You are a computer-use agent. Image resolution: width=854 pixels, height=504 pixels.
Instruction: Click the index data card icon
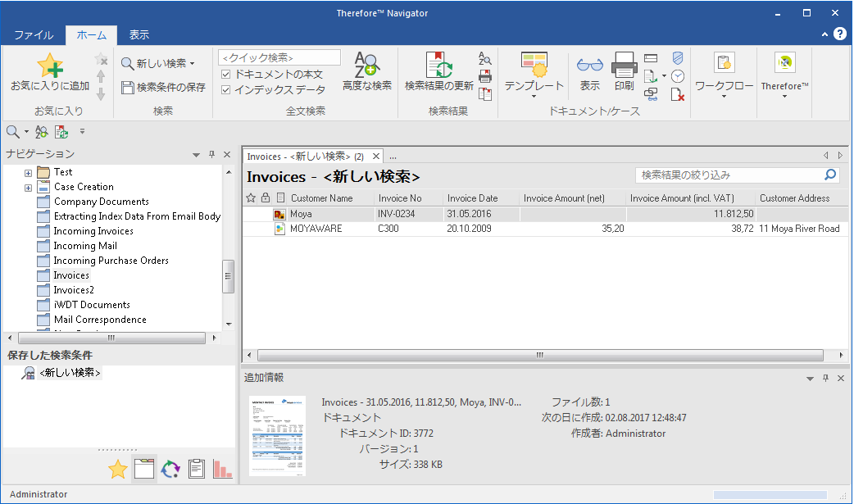[651, 58]
